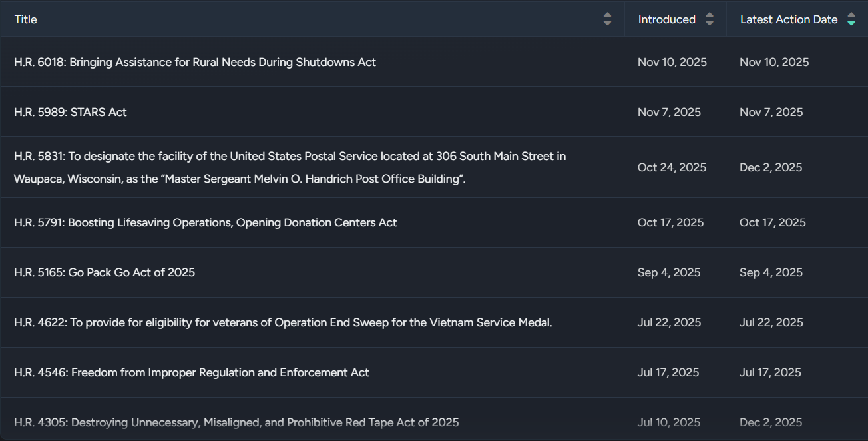Open H.R. 4622 Vietnam Service Medal bill
This screenshot has height=441, width=868.
coord(283,322)
